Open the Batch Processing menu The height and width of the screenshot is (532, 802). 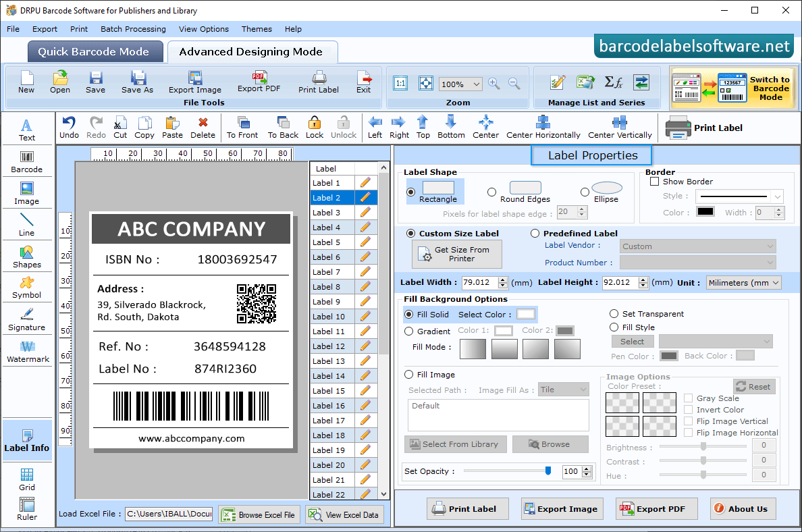pos(133,29)
